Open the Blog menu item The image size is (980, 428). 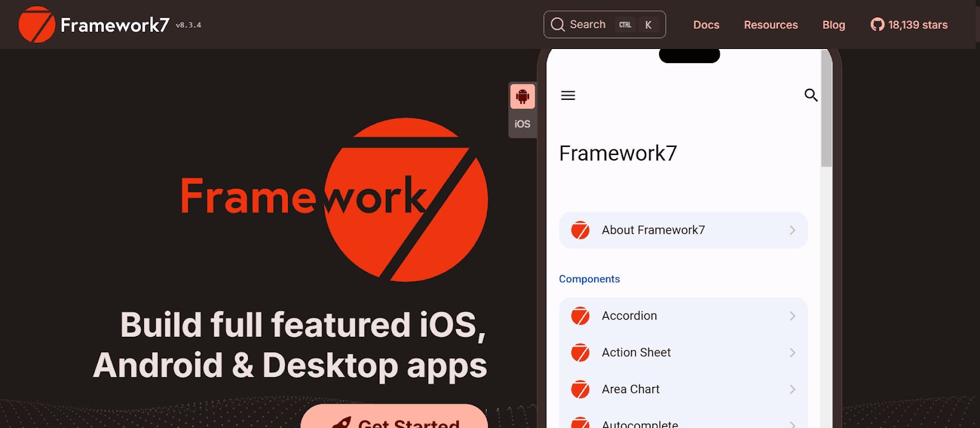click(834, 24)
